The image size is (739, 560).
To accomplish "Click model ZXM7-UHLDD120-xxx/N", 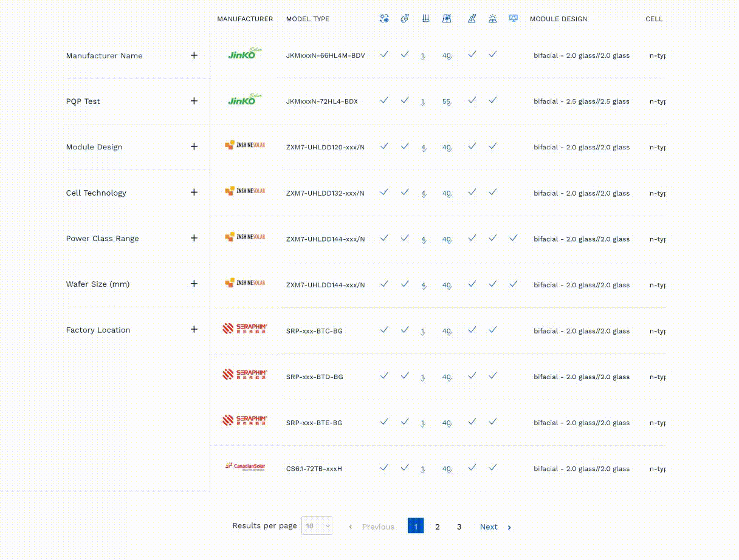I will [x=325, y=147].
